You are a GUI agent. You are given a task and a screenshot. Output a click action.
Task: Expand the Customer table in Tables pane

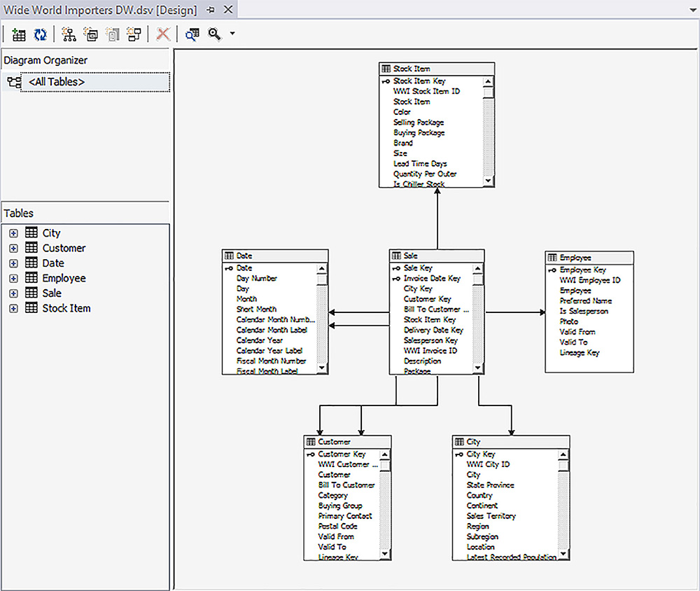[x=13, y=248]
